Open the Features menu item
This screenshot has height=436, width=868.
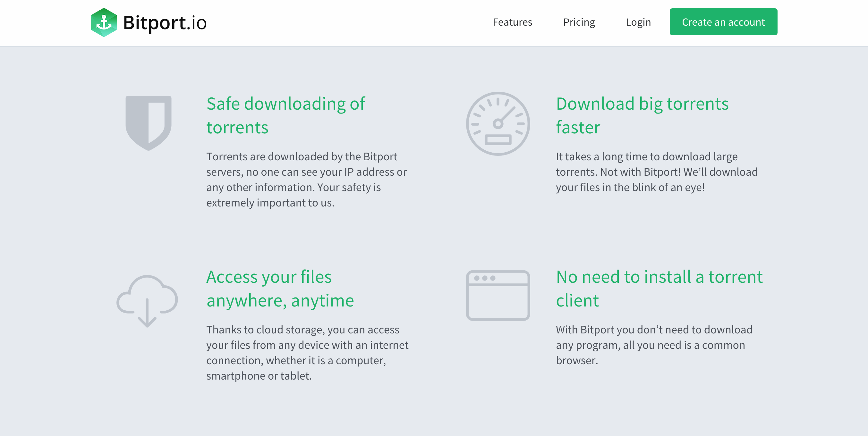point(512,22)
